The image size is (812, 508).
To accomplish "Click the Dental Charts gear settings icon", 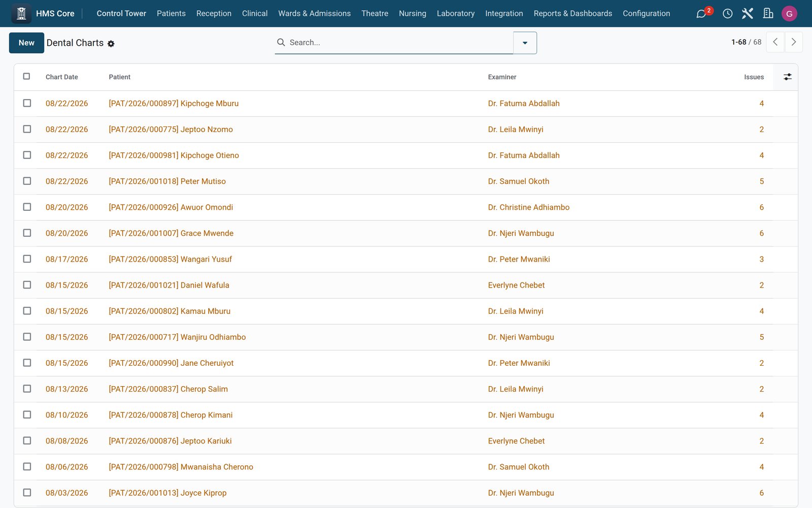I will pyautogui.click(x=111, y=44).
